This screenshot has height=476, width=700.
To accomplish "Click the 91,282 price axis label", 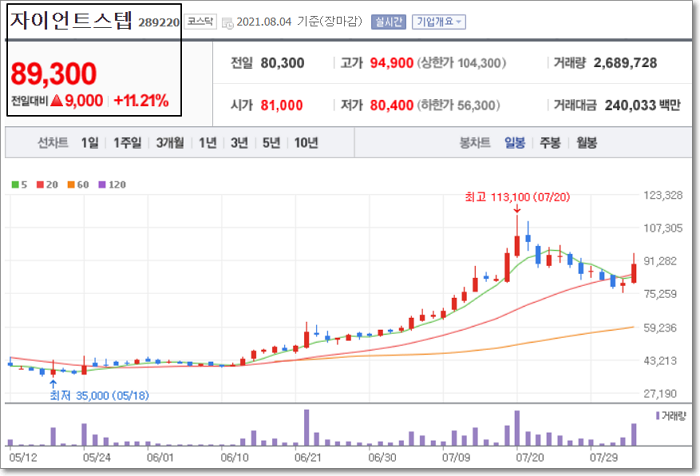I will (x=660, y=261).
